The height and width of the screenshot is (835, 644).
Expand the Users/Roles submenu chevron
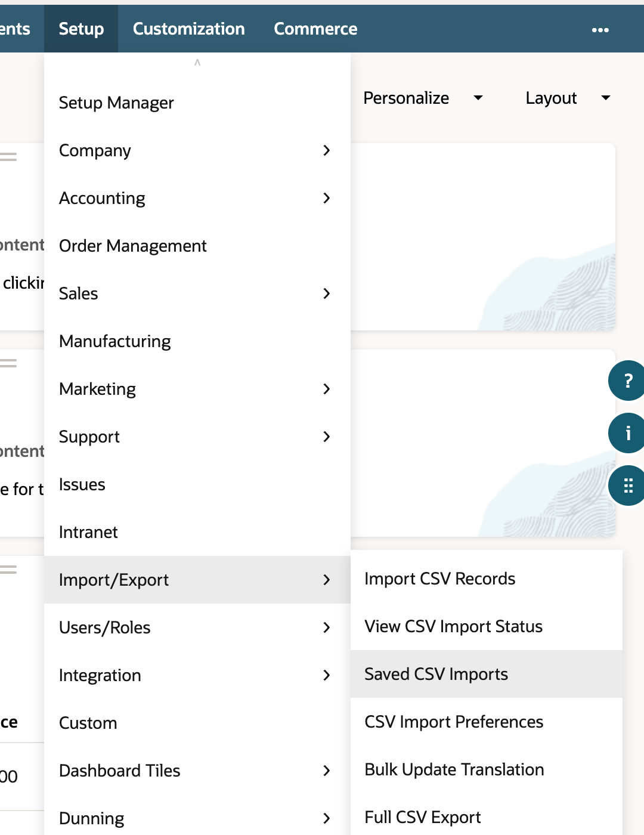[x=326, y=627]
